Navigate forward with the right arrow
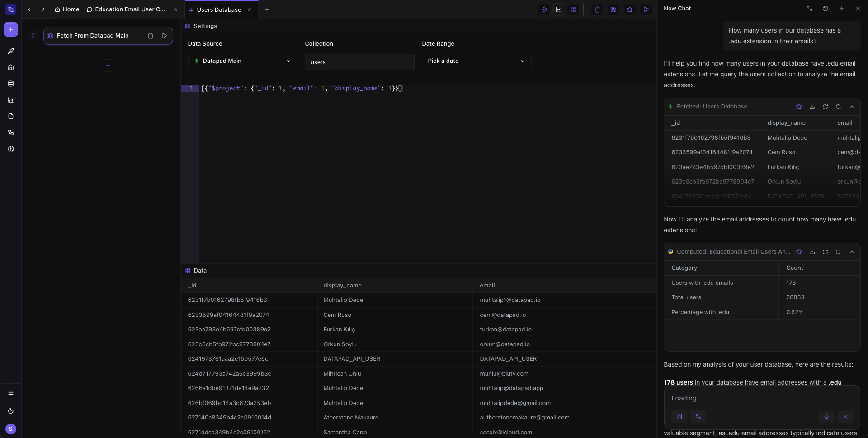This screenshot has height=438, width=868. pos(43,9)
